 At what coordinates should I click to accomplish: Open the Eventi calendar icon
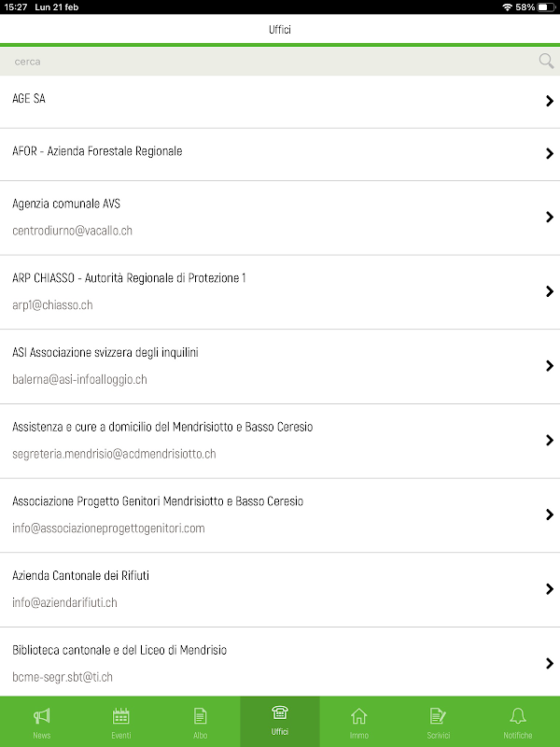[121, 717]
